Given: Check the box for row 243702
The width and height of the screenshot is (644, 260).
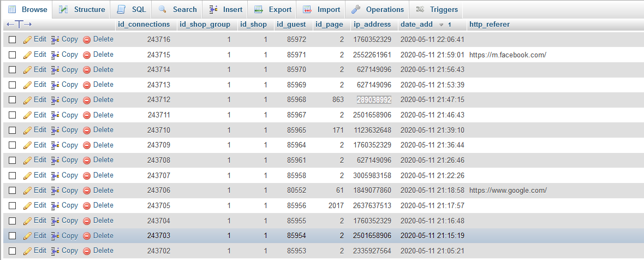Looking at the screenshot, I should point(13,251).
